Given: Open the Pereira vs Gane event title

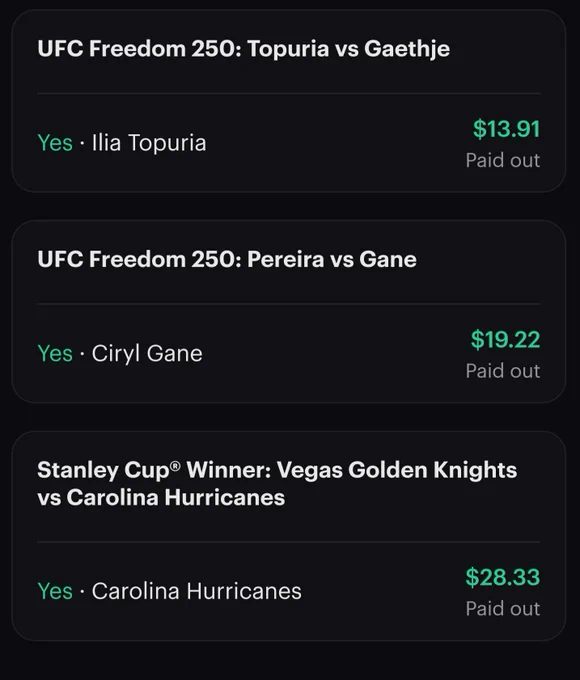Looking at the screenshot, I should pos(227,259).
